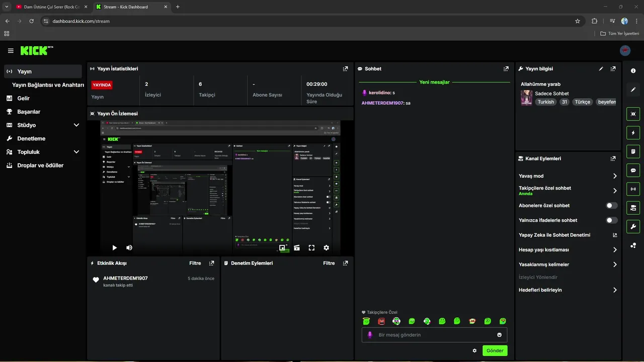Bookmark this page with the star icon
This screenshot has height=362, width=644.
pos(578,21)
